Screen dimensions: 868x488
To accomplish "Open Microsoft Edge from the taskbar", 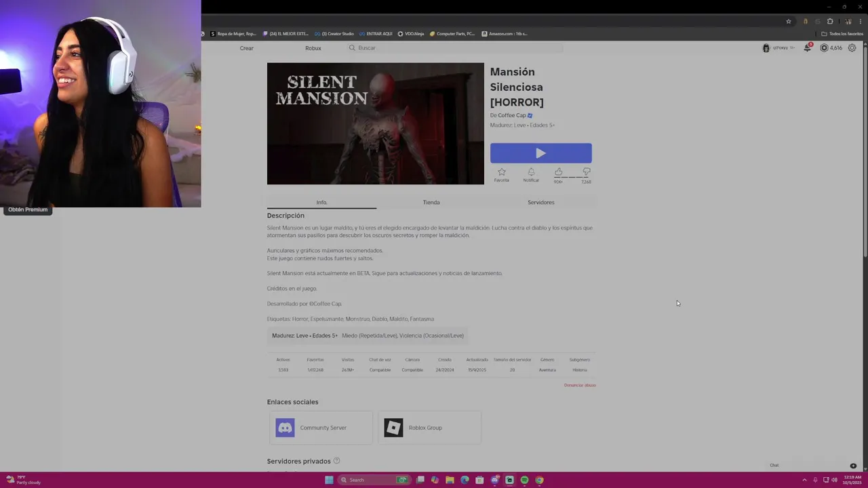I will [465, 480].
